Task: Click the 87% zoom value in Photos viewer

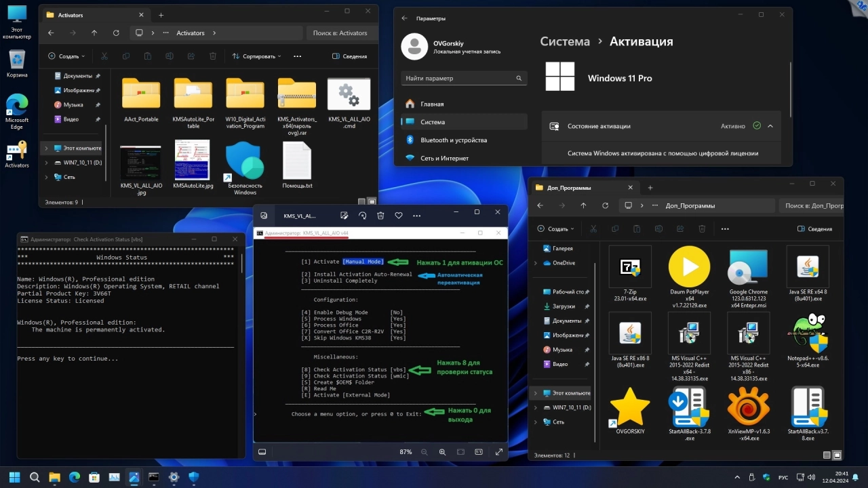Action: tap(406, 451)
